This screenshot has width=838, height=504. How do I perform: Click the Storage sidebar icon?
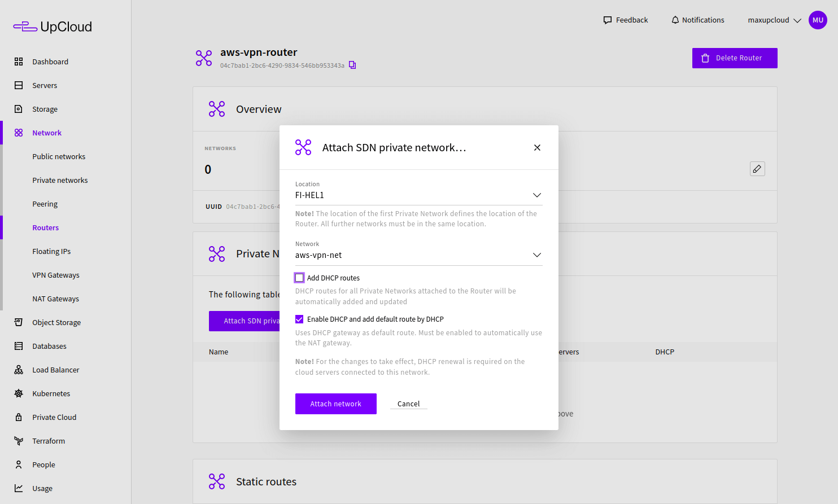click(19, 109)
